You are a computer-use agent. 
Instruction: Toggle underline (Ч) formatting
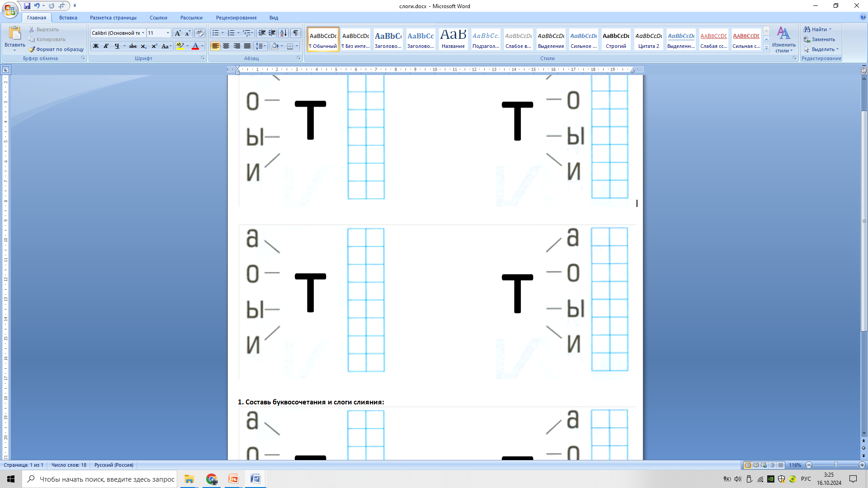117,46
